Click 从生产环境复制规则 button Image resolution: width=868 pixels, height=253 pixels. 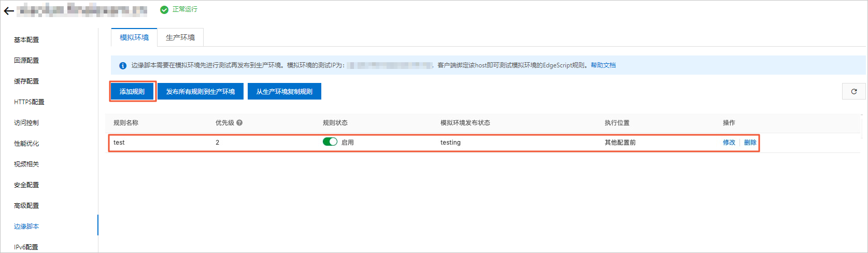[284, 91]
